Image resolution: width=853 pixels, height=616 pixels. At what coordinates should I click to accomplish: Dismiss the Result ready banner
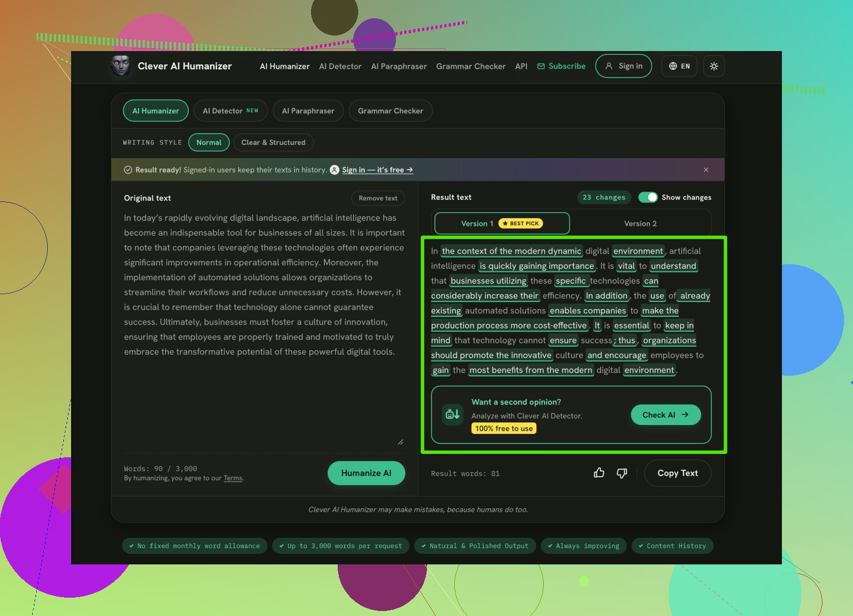pos(706,170)
